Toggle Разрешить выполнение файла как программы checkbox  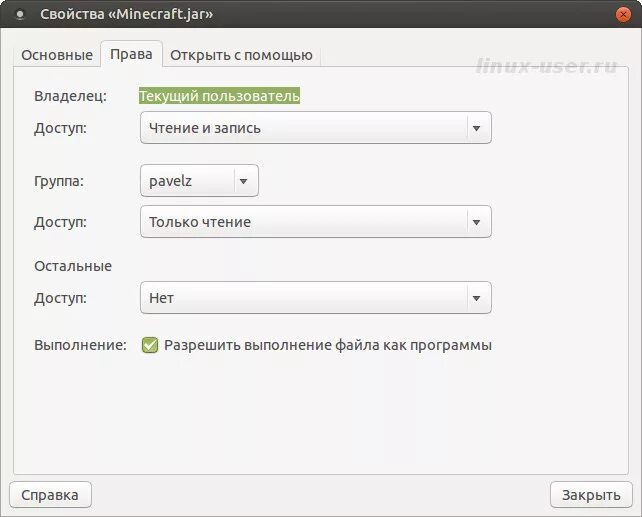150,345
